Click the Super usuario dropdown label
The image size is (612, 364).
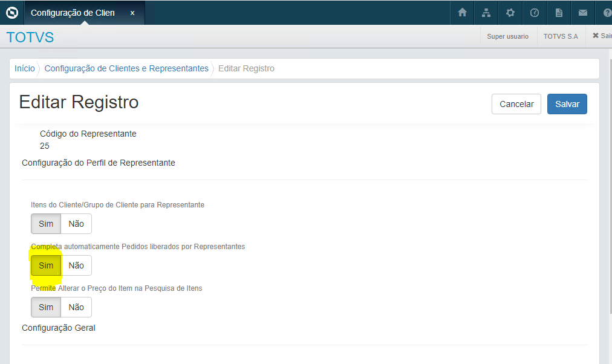[507, 36]
